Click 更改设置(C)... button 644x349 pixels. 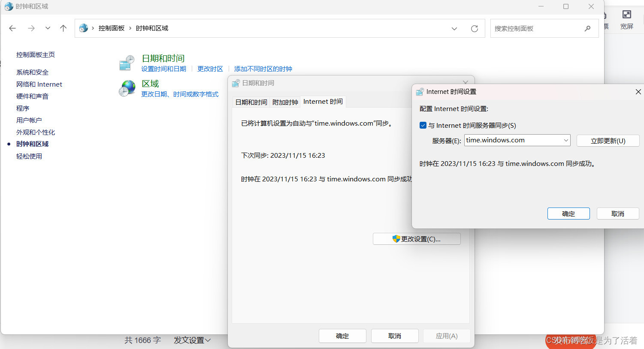coord(417,239)
